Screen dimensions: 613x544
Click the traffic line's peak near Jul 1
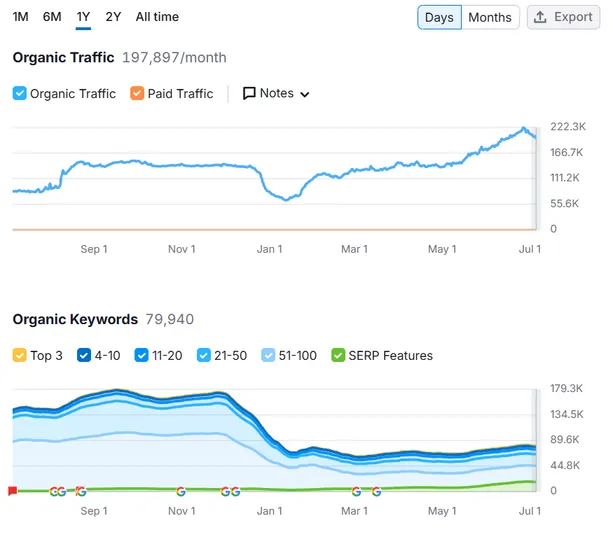[x=523, y=128]
